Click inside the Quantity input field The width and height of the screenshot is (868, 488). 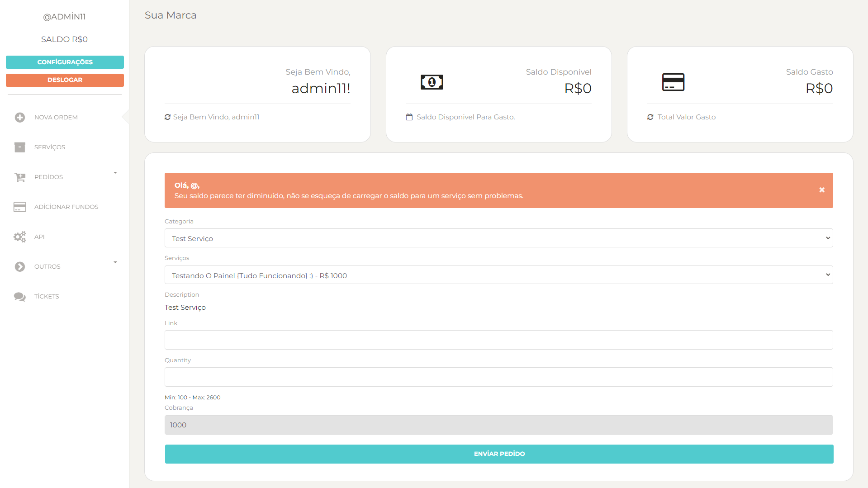click(498, 376)
